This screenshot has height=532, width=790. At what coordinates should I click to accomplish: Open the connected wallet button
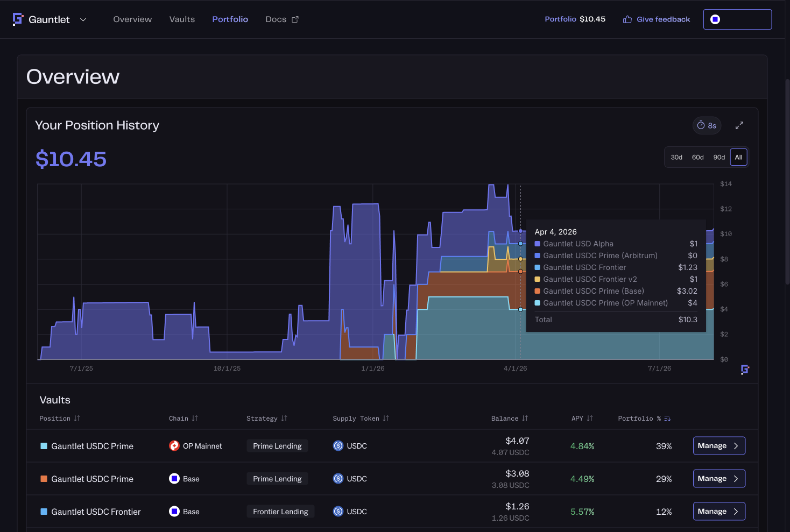pyautogui.click(x=737, y=19)
